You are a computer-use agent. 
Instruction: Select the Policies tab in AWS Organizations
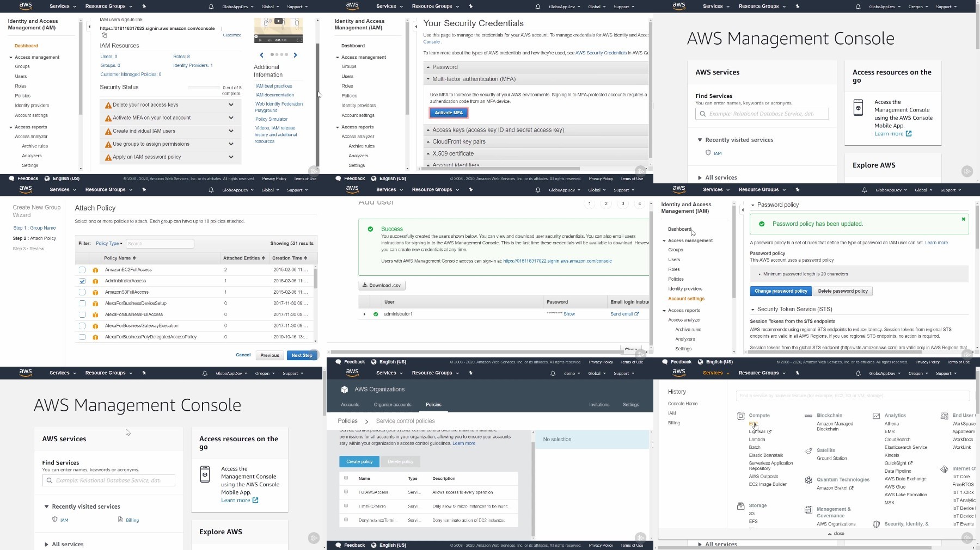[x=433, y=405]
